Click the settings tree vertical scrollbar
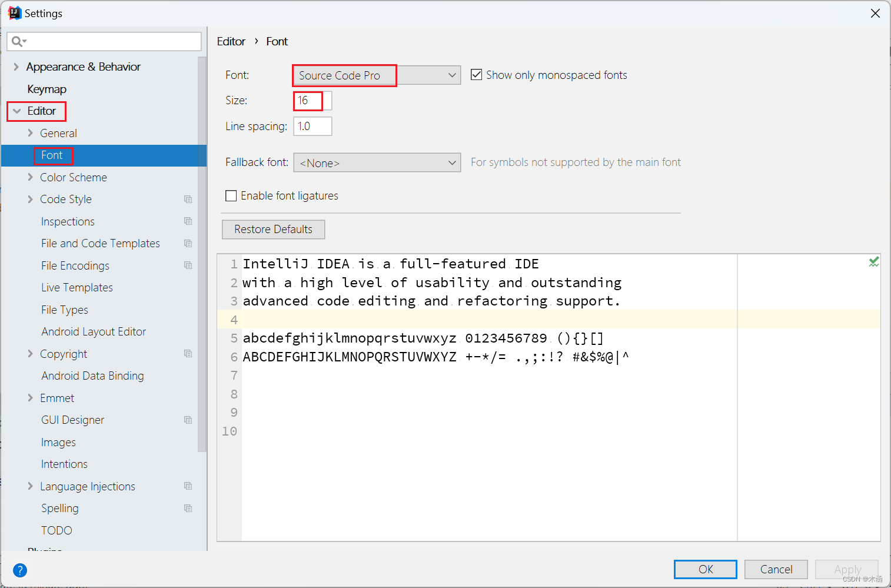Image resolution: width=891 pixels, height=588 pixels. coord(202,253)
